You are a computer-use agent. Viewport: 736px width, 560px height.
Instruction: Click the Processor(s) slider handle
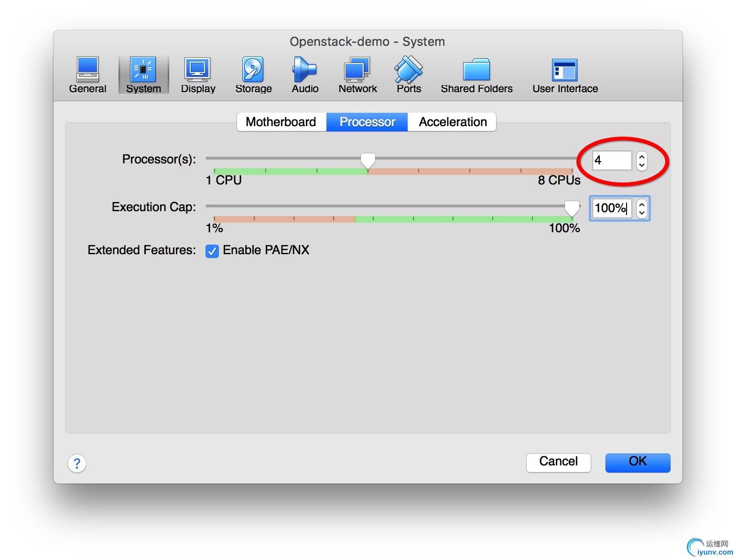(368, 161)
